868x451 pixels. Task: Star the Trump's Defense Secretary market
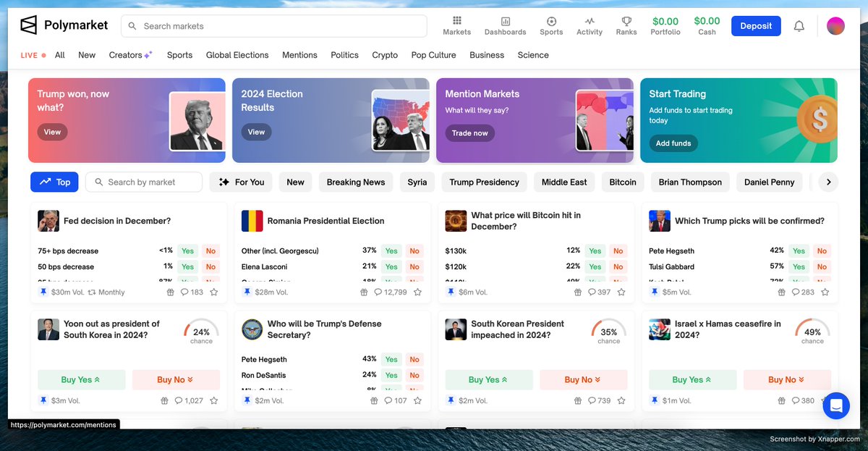417,400
